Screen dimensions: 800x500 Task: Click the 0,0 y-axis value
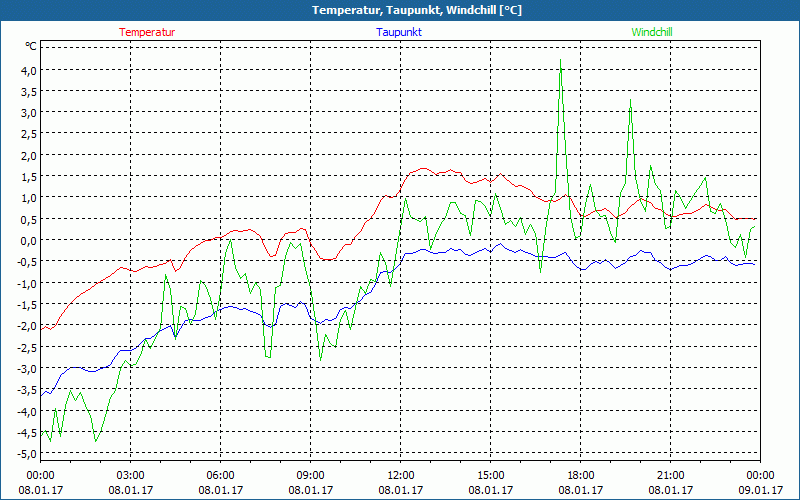click(x=29, y=240)
